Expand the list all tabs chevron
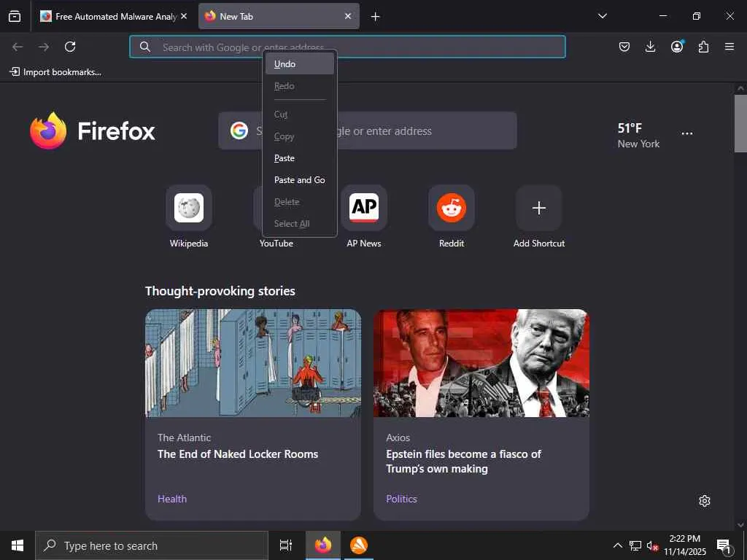747x560 pixels. point(602,16)
